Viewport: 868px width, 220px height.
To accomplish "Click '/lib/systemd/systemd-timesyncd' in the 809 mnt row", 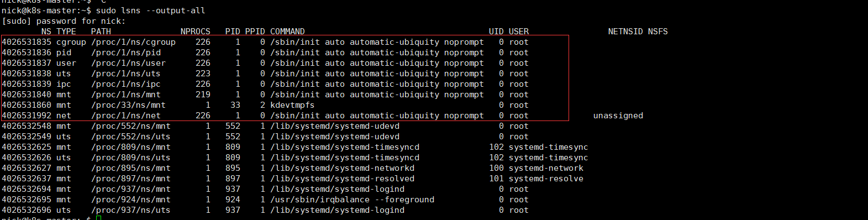I will click(345, 147).
